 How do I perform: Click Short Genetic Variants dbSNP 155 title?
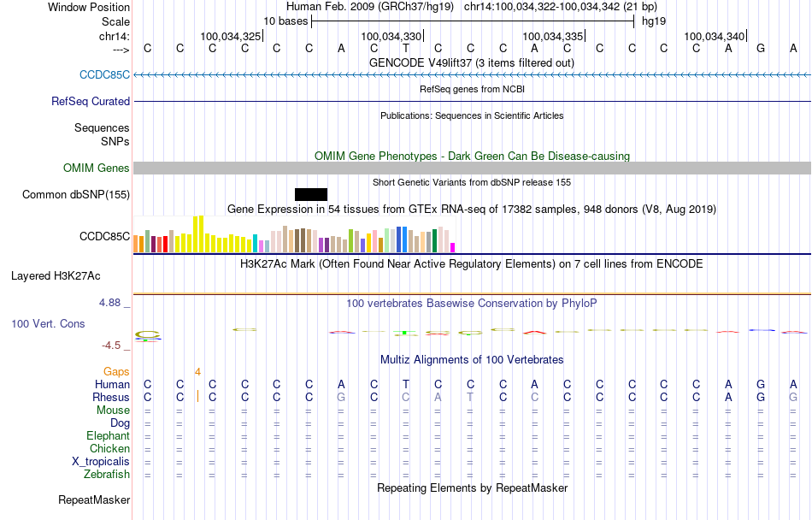472,182
